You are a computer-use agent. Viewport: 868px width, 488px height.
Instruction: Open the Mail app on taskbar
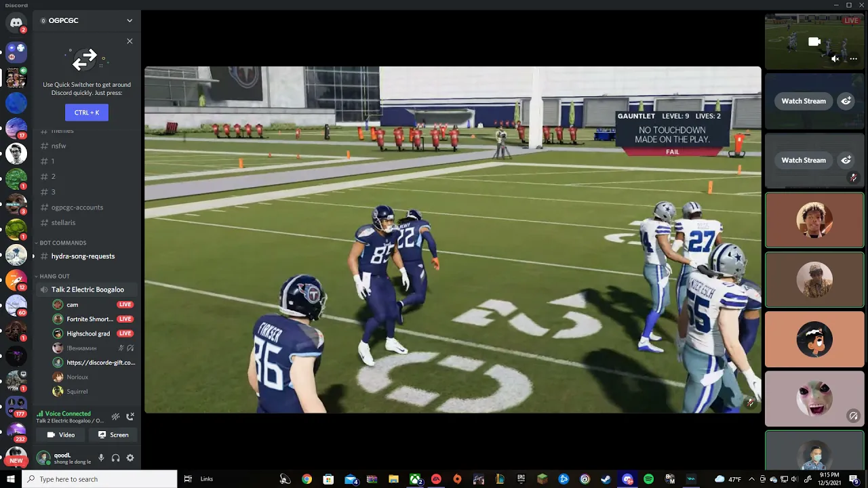(351, 479)
